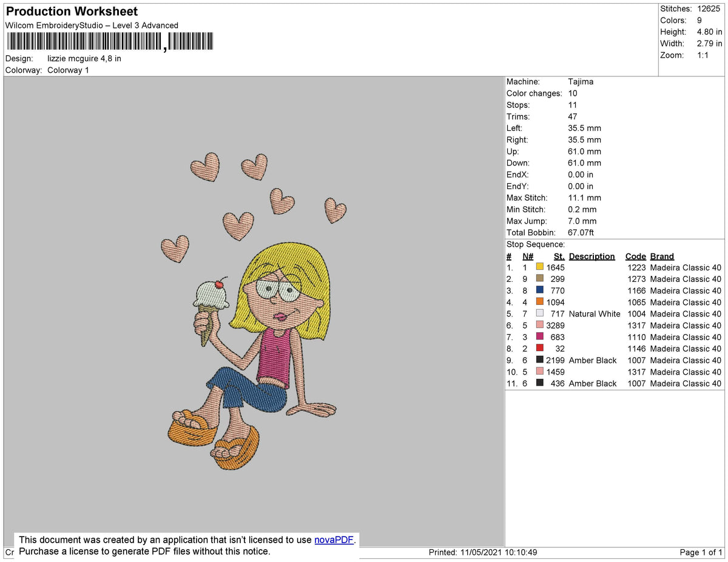Click the Code column header
This screenshot has width=728, height=562.
coord(635,256)
